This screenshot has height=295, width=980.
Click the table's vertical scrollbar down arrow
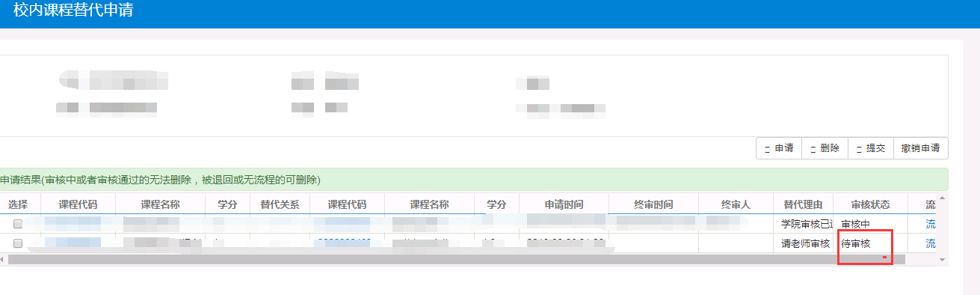pos(942,258)
